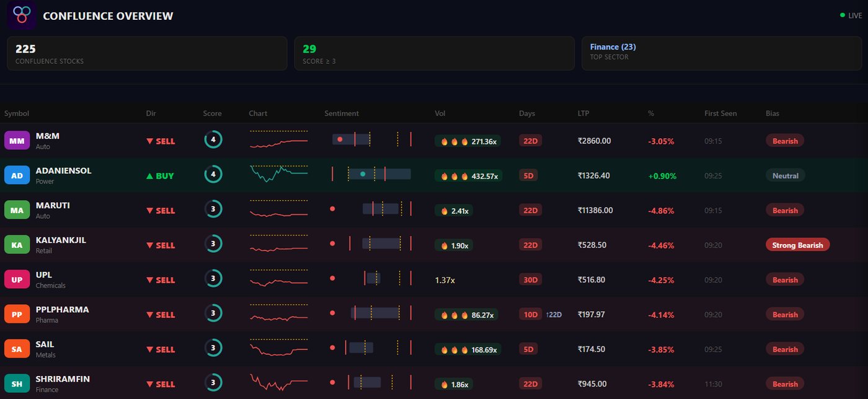
Task: Click the score ring for M&M
Action: [x=213, y=140]
